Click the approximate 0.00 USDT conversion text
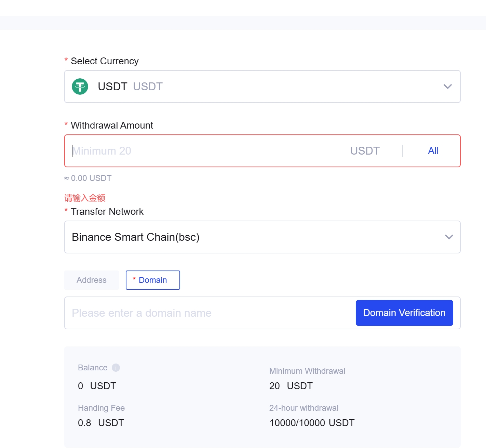The height and width of the screenshot is (448, 486). click(x=88, y=178)
